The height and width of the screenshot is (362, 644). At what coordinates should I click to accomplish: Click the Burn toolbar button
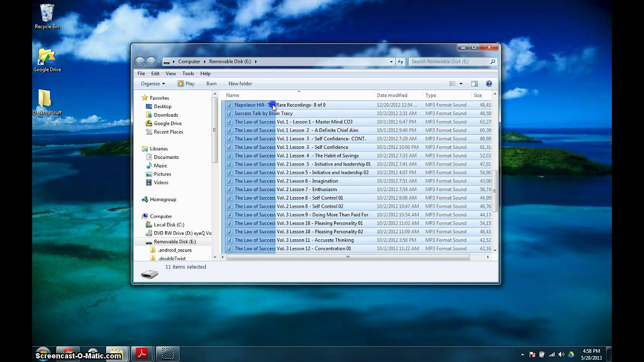[x=211, y=83]
